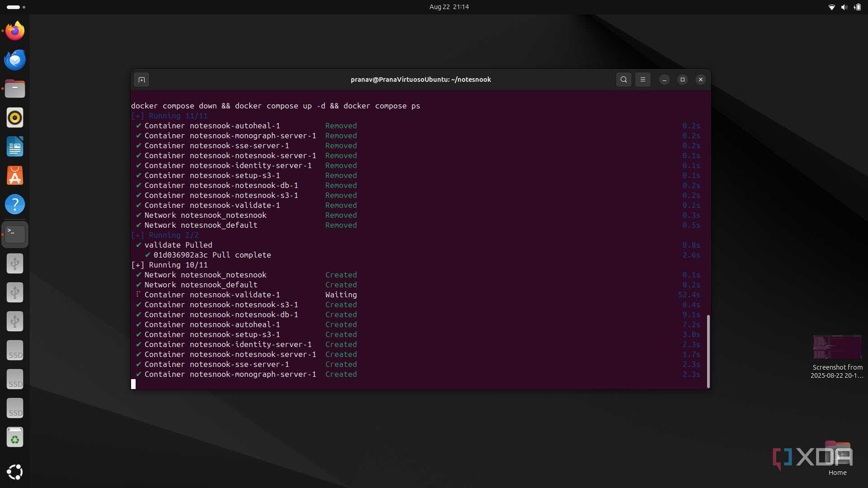Click the 'validate Pulled' line

click(174, 245)
